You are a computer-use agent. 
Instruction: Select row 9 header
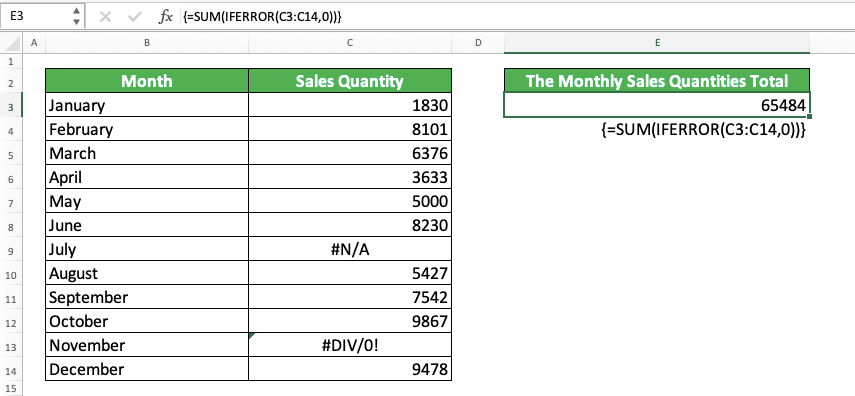[11, 249]
